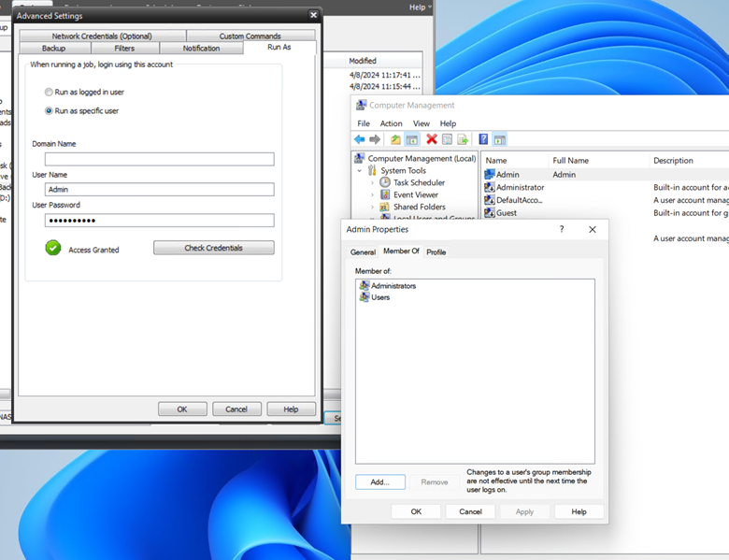Open the Network Credentials (Optional) tab

[x=102, y=36]
